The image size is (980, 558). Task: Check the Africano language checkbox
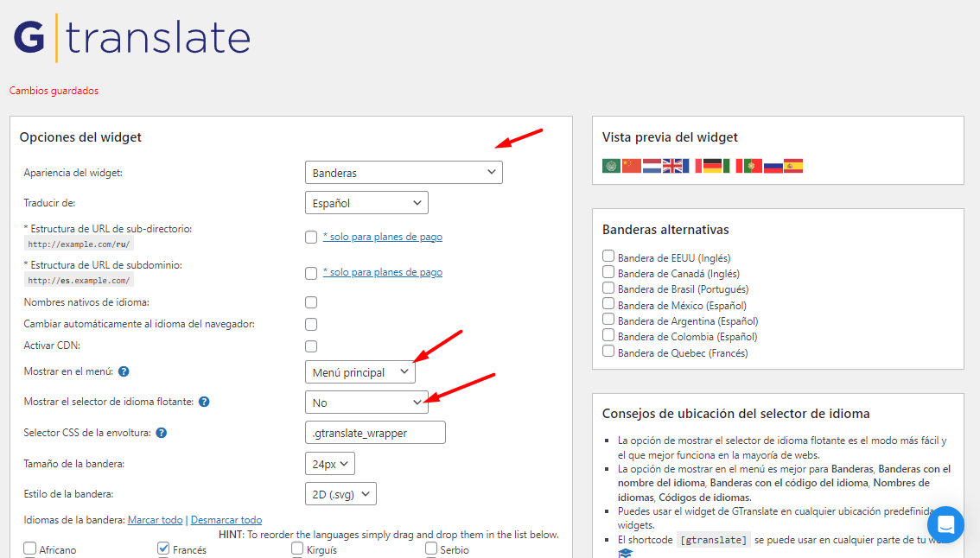[30, 548]
